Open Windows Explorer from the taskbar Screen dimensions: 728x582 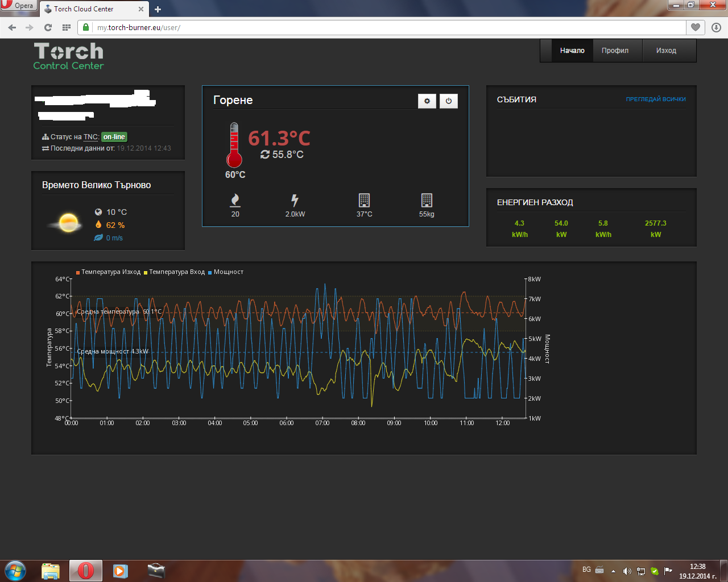click(x=51, y=571)
